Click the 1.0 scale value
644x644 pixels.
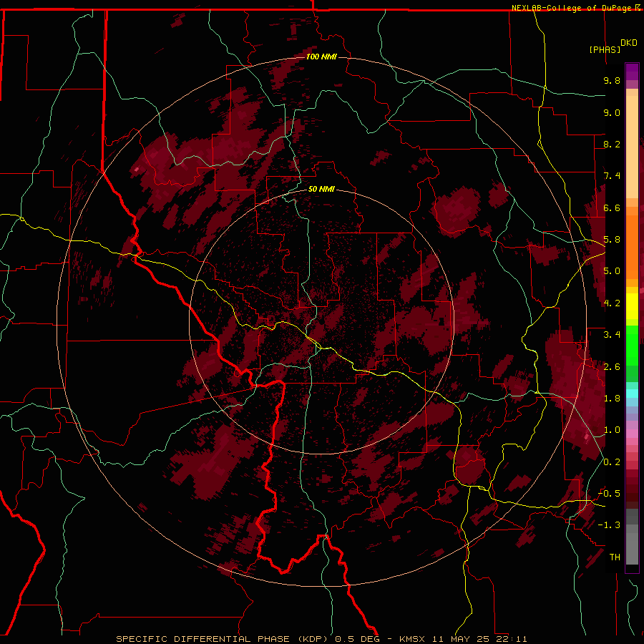[x=612, y=430]
